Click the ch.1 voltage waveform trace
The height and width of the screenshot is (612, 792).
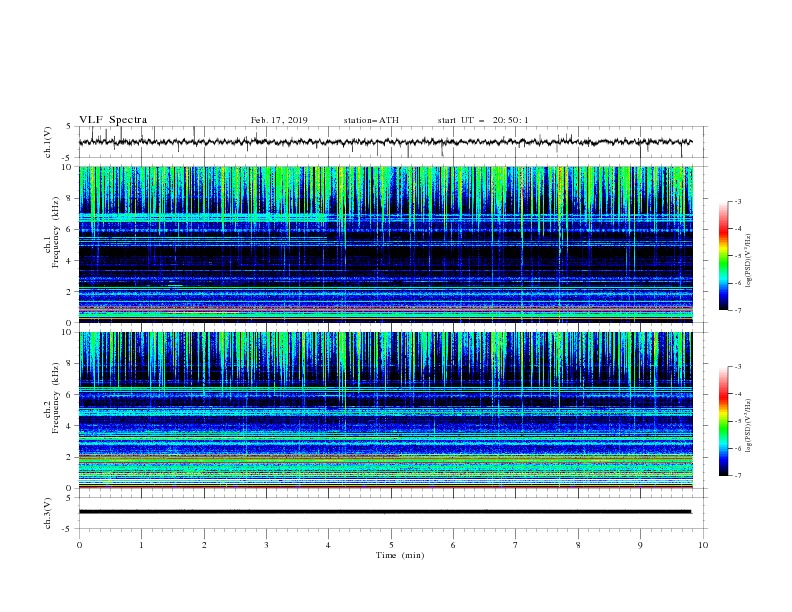[385, 142]
